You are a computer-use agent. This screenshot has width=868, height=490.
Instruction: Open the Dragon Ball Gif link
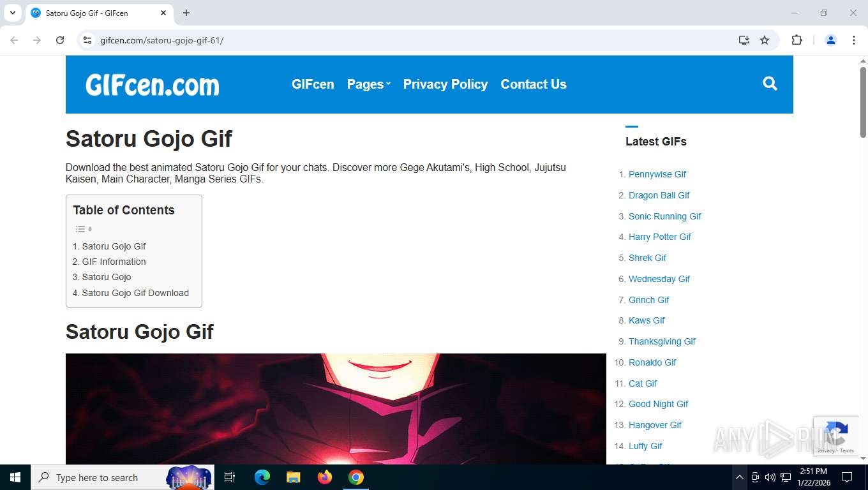(659, 195)
